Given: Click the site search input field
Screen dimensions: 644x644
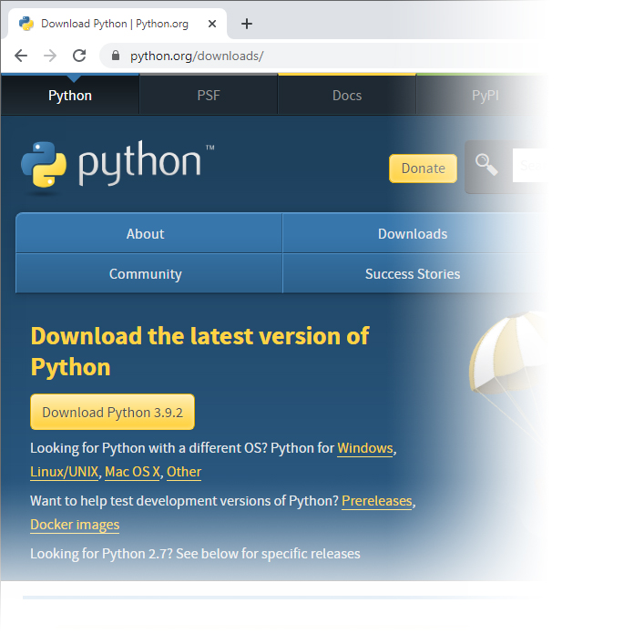Looking at the screenshot, I should [530, 166].
